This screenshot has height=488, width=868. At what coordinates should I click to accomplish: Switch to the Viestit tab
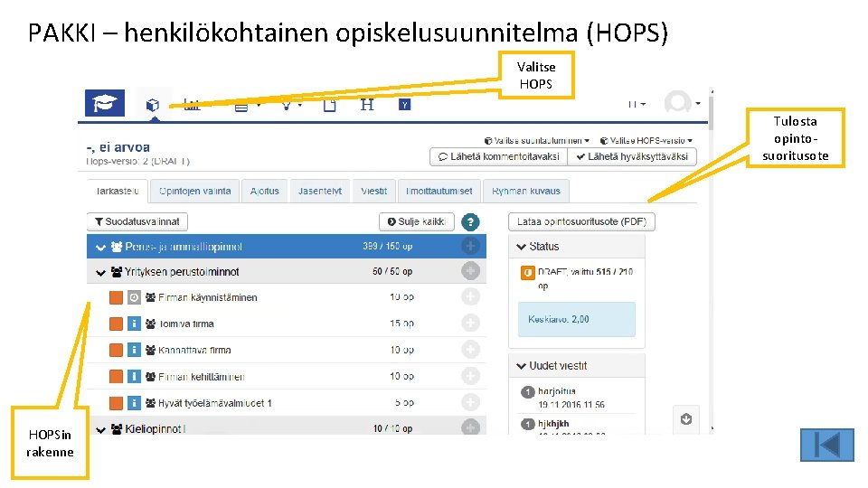coord(374,191)
